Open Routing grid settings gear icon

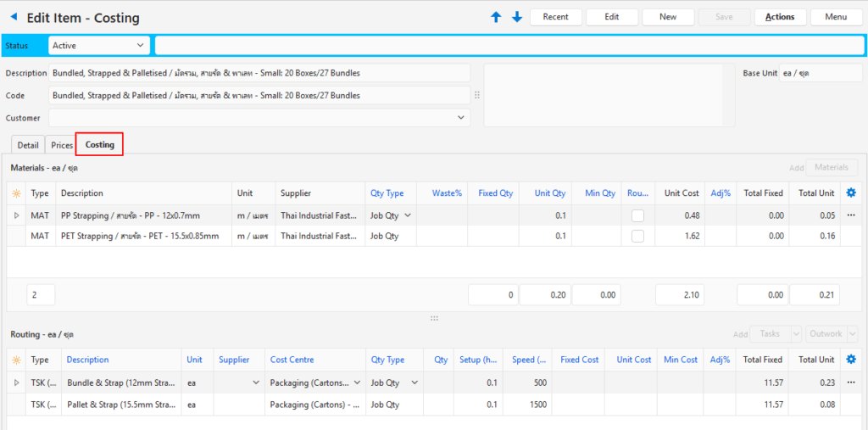coord(851,359)
